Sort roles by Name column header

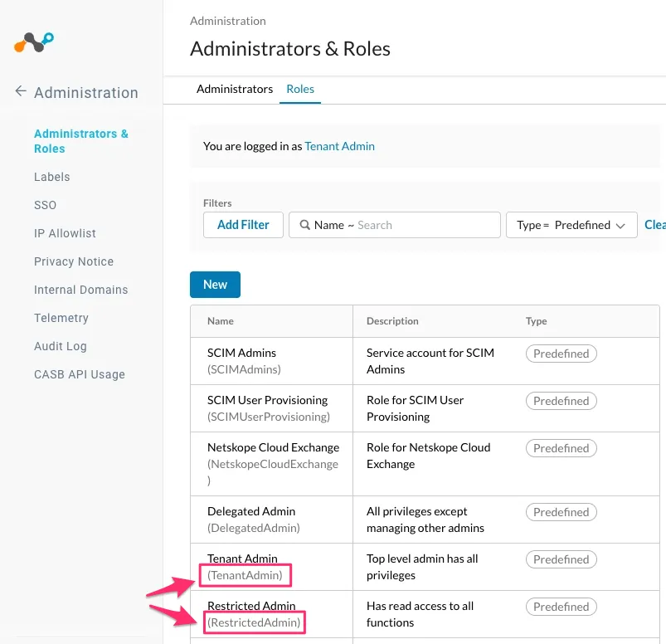(221, 321)
